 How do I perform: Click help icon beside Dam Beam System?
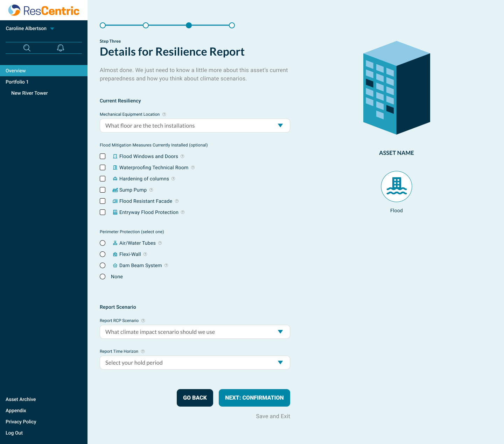166,265
